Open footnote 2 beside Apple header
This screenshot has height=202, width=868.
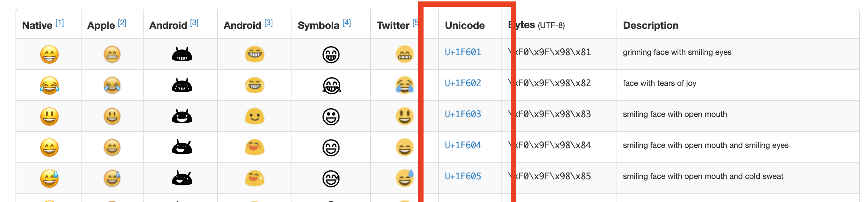[122, 23]
